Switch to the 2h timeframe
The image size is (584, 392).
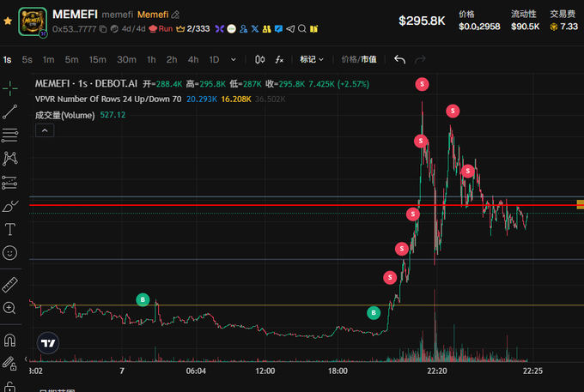coord(172,60)
